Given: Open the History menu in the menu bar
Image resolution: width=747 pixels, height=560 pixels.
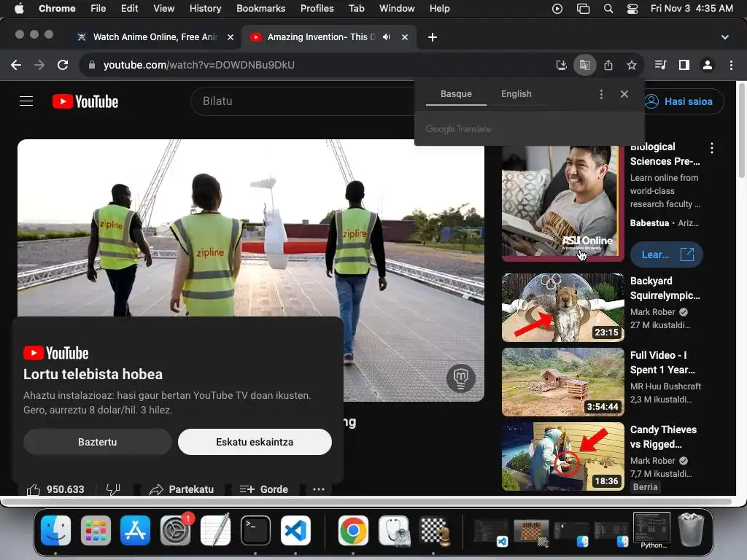Looking at the screenshot, I should [205, 9].
